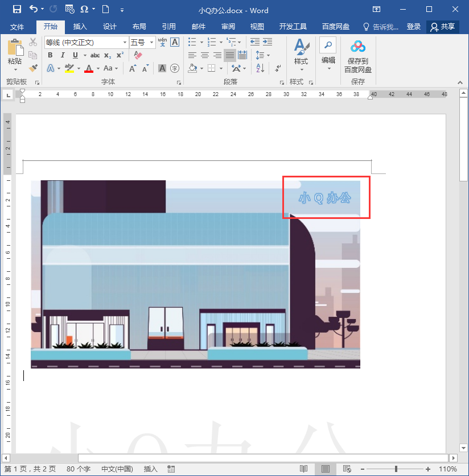The image size is (469, 476).
Task: Insert enclosed character icon
Action: 175,68
